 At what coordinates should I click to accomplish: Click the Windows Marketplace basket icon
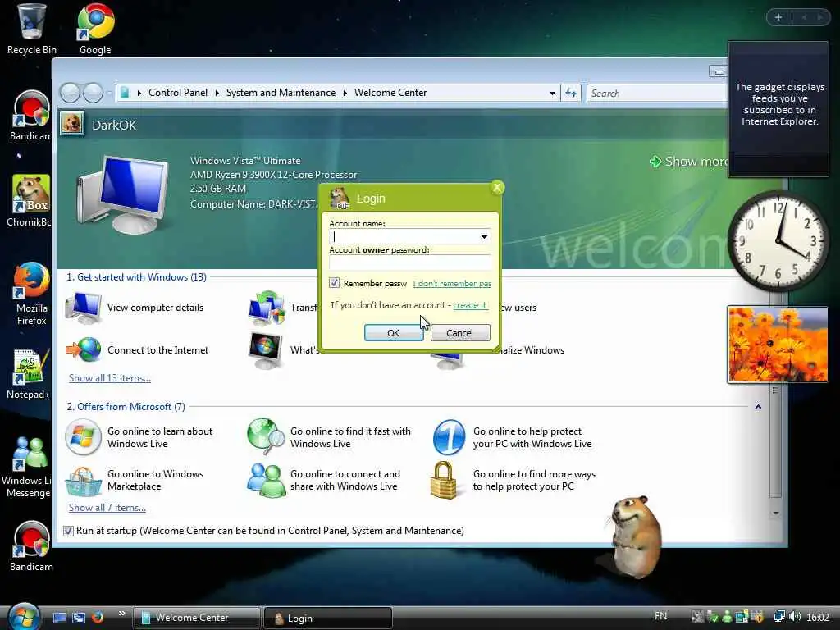point(83,481)
